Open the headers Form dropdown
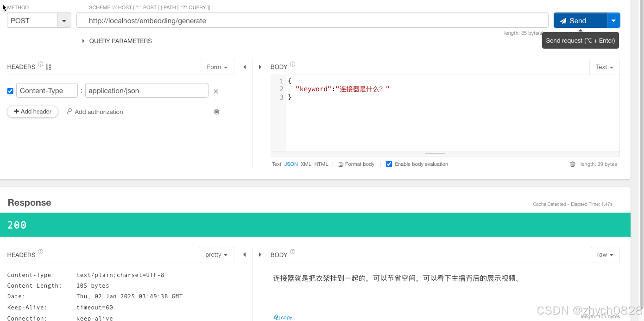This screenshot has height=321, width=644. click(217, 67)
